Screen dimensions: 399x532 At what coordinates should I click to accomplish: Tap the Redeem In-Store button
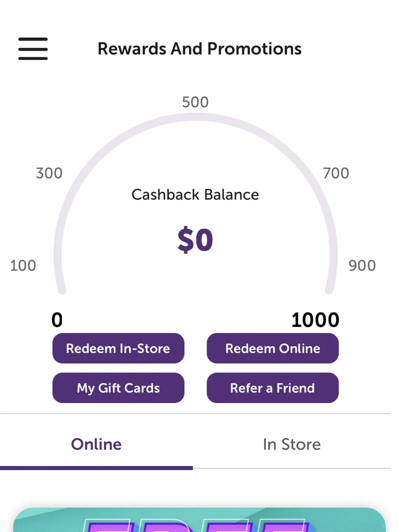pyautogui.click(x=118, y=348)
